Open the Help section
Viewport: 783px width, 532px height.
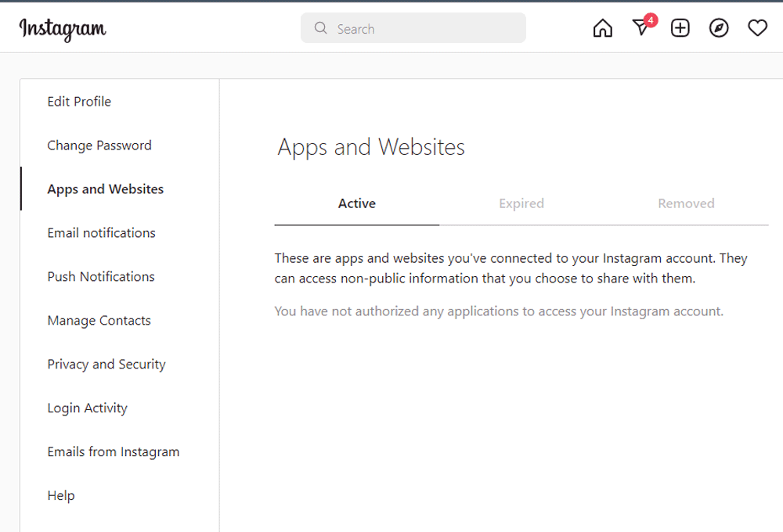(61, 495)
